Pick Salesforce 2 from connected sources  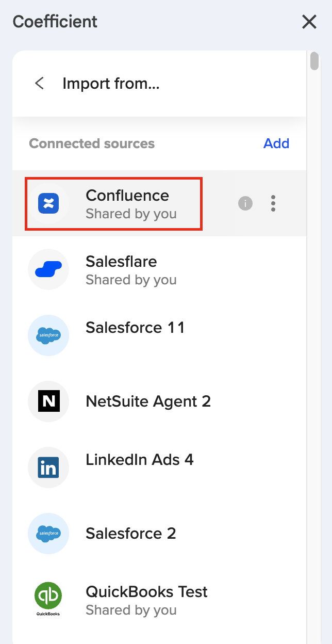159,534
